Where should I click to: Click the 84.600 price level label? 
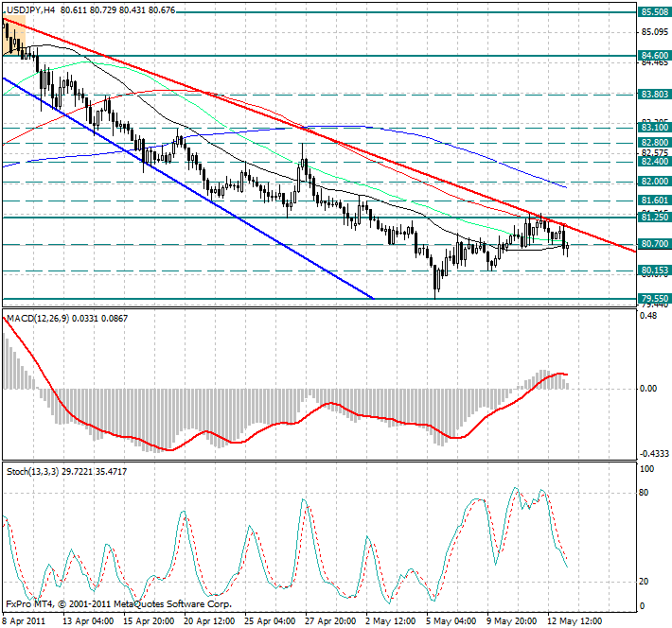[x=653, y=56]
